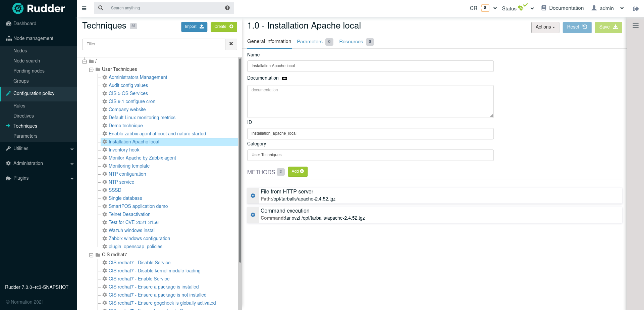Collapse the CIS redhat7 folder
Image resolution: width=644 pixels, height=310 pixels.
point(91,255)
